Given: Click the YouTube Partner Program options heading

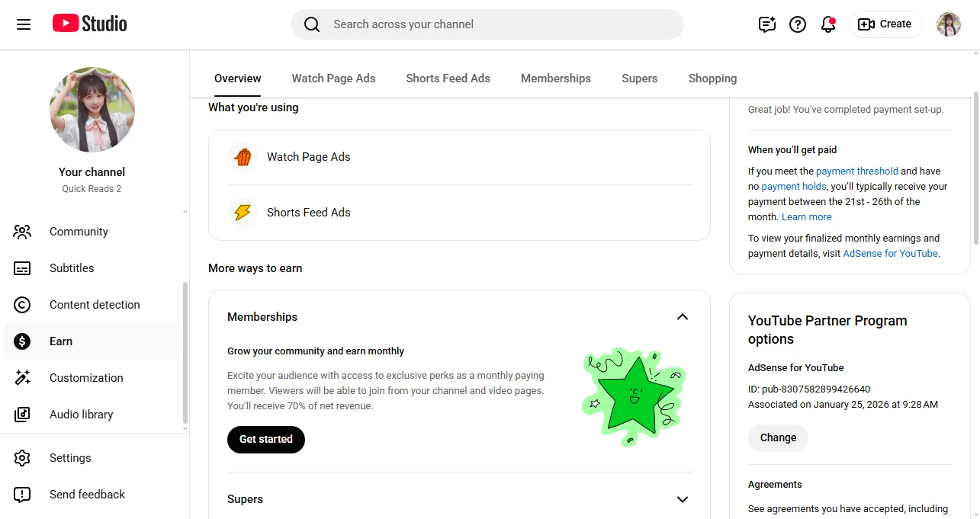Looking at the screenshot, I should pyautogui.click(x=827, y=330).
